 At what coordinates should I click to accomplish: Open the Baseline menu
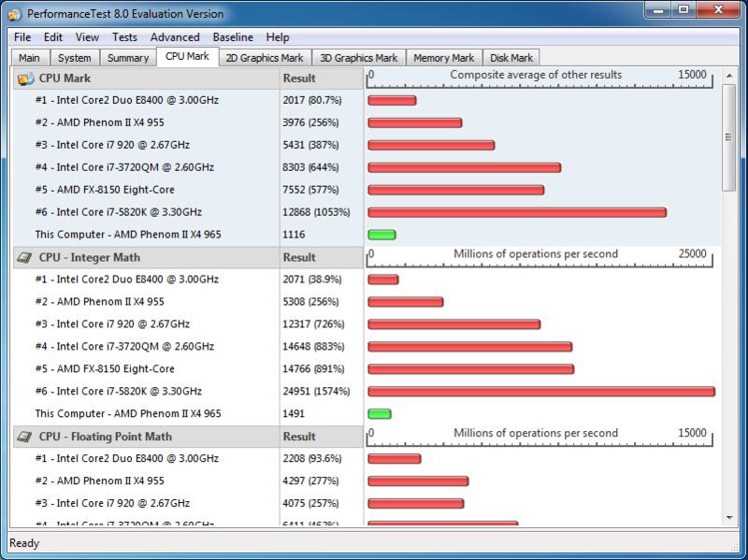pos(233,37)
